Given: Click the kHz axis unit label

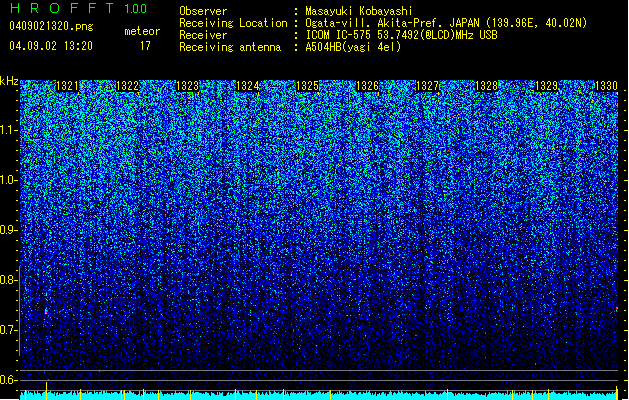Looking at the screenshot, I should pyautogui.click(x=9, y=81).
